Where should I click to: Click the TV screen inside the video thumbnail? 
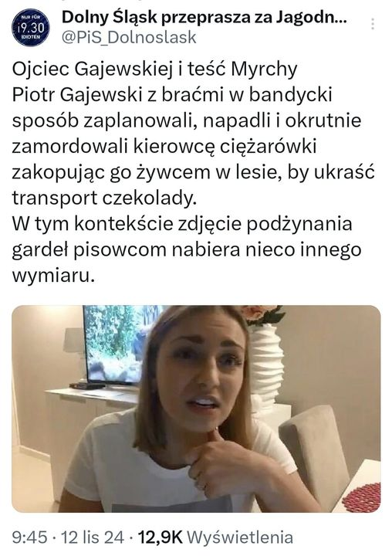119,344
